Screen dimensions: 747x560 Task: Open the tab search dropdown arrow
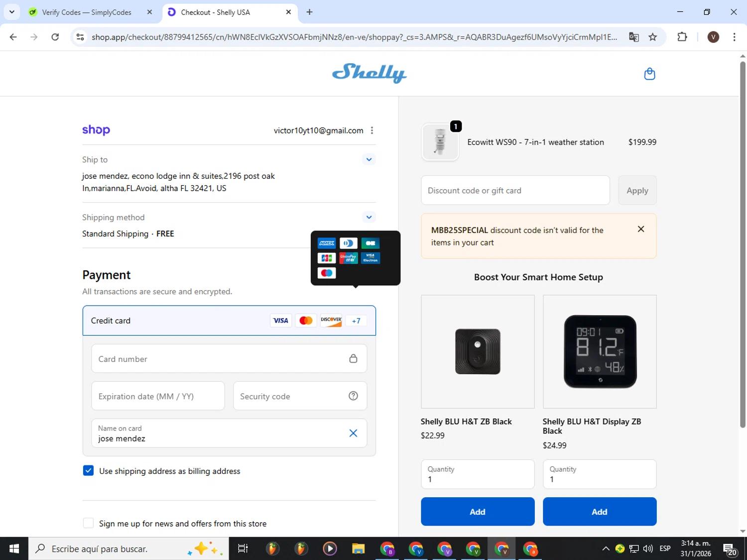(12, 12)
